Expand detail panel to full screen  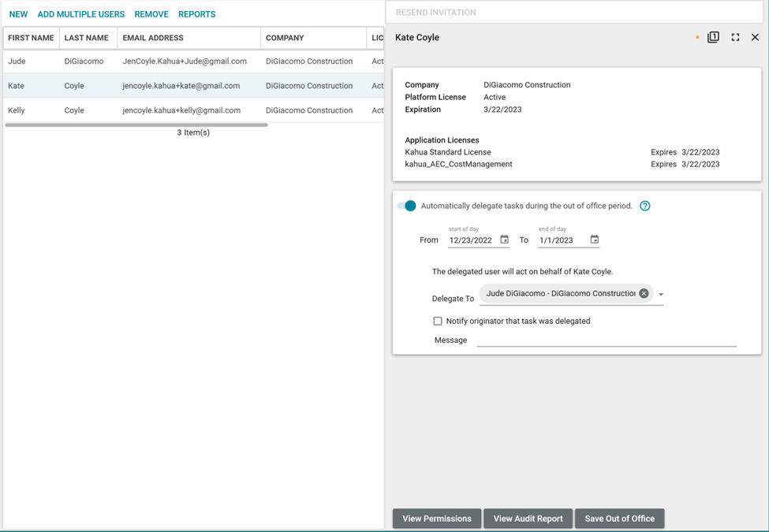(735, 37)
